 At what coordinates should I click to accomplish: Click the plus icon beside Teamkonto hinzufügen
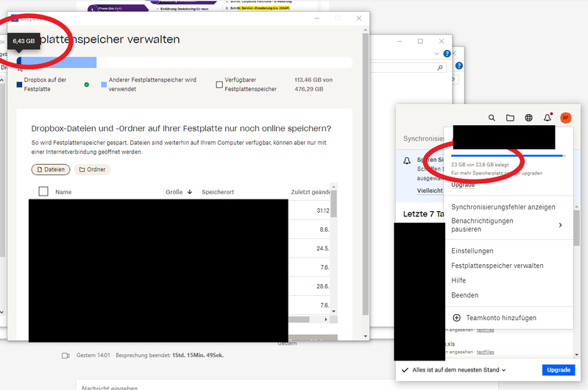(x=456, y=318)
